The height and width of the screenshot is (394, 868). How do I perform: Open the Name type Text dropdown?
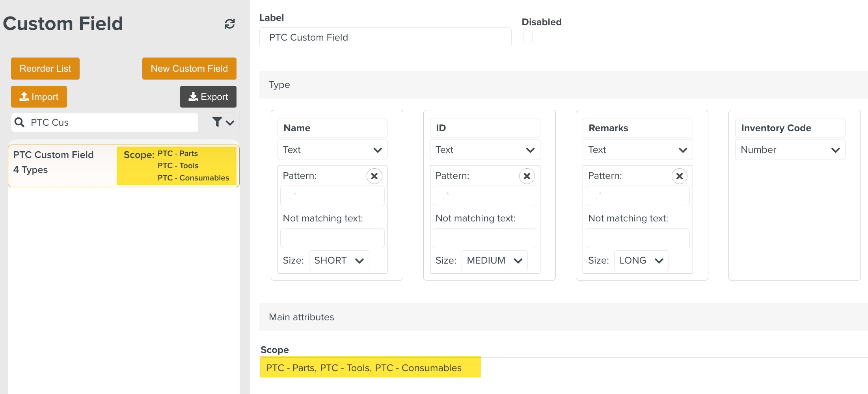pyautogui.click(x=332, y=150)
